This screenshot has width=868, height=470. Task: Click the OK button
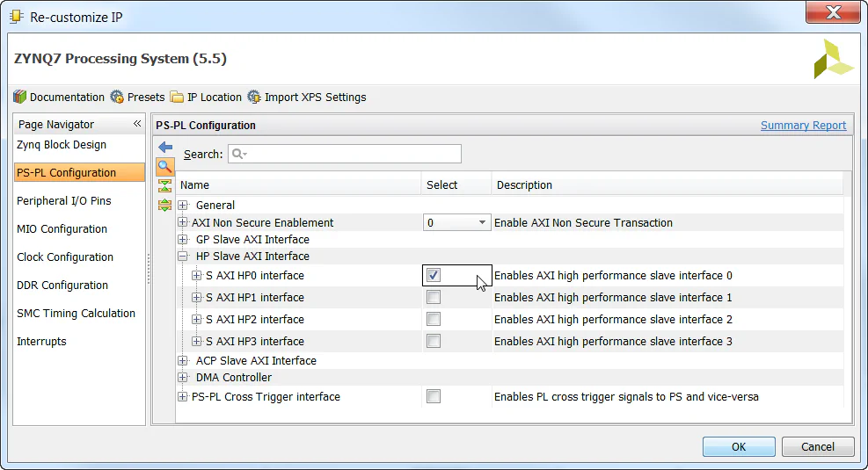[739, 447]
